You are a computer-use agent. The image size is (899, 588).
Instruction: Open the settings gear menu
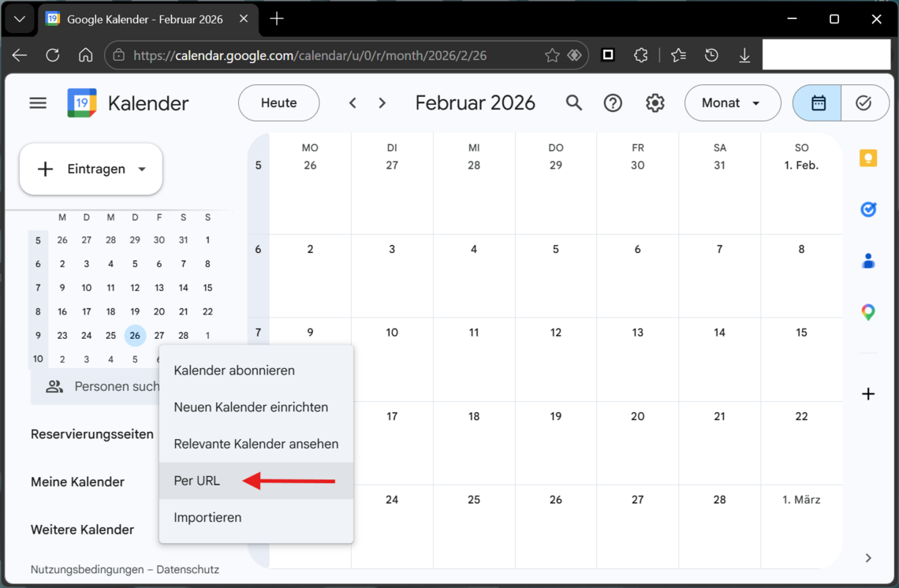coord(655,103)
